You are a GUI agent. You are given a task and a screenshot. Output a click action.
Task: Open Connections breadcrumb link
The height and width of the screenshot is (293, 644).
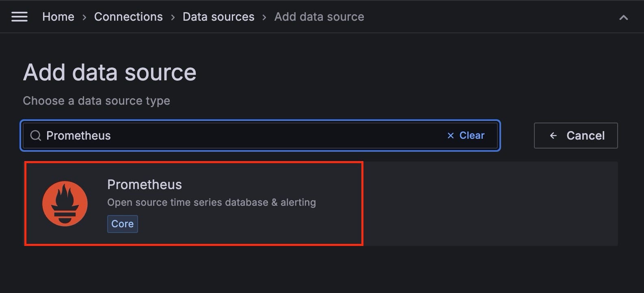[128, 17]
